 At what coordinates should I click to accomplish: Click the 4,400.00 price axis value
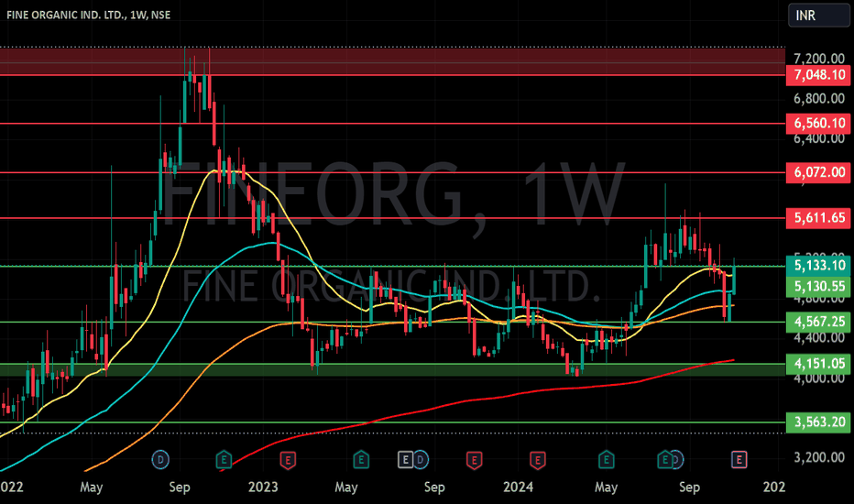[x=818, y=338]
